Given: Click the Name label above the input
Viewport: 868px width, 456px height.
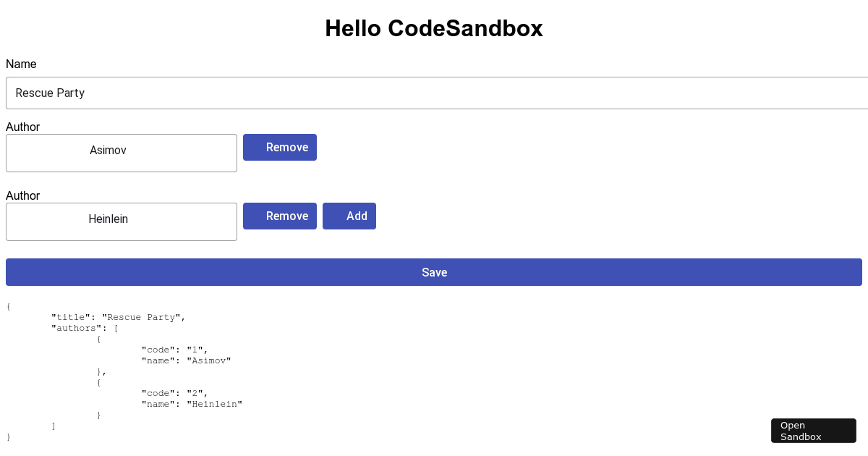Looking at the screenshot, I should point(21,64).
